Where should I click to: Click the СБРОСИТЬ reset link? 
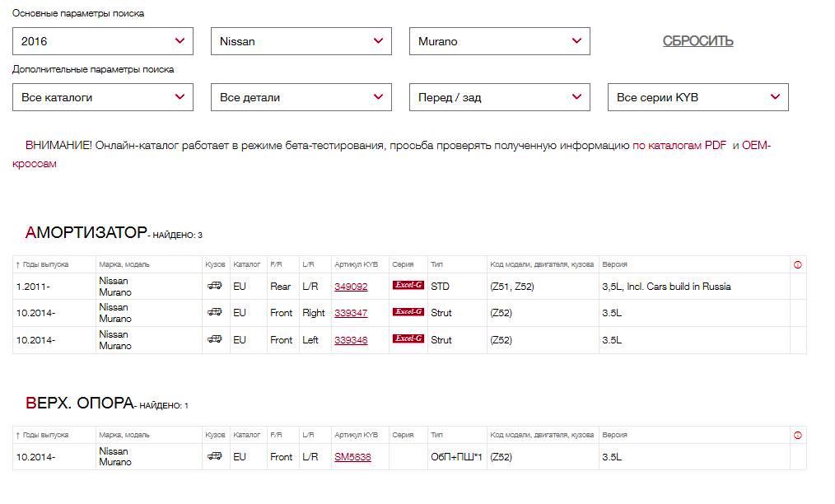point(697,41)
